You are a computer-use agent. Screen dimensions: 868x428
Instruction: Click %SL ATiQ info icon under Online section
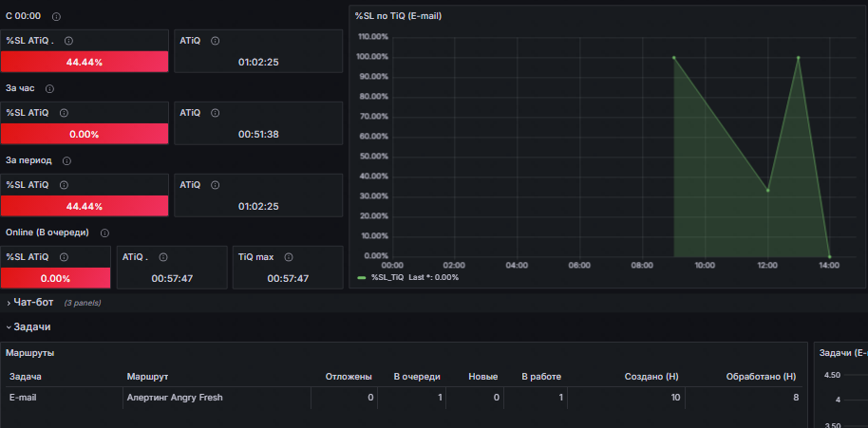pos(64,256)
